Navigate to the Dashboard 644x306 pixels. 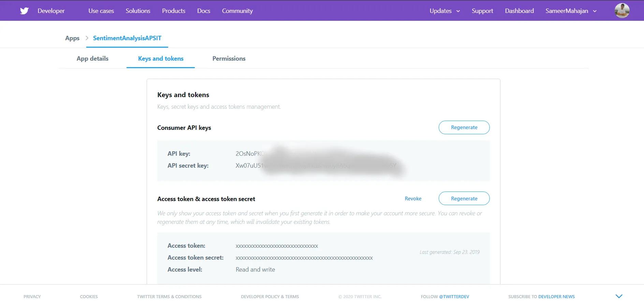pyautogui.click(x=519, y=11)
